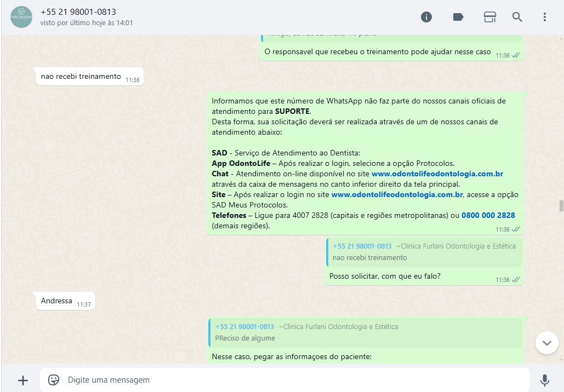The image size is (564, 392).
Task: Open the contact info icon in header
Action: [x=426, y=17]
